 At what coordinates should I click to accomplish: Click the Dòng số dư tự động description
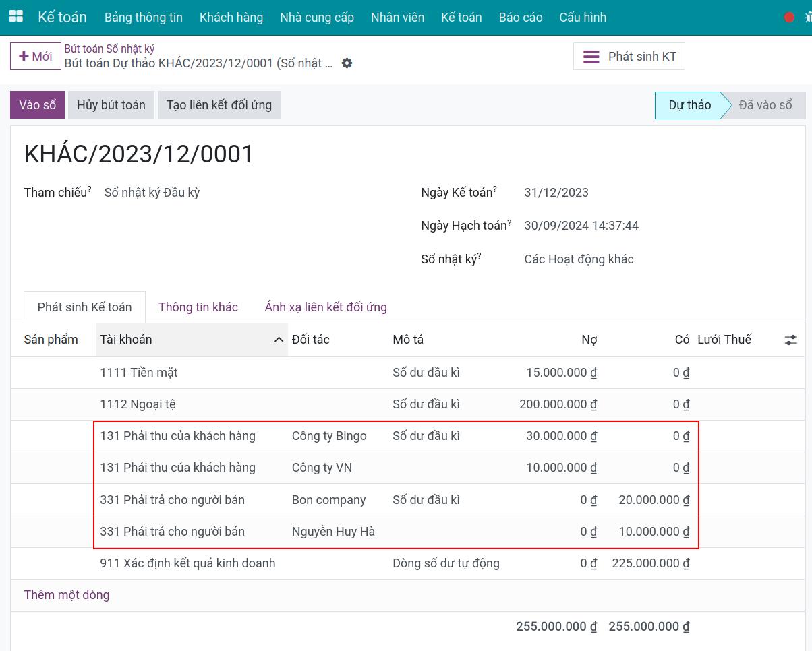(446, 563)
